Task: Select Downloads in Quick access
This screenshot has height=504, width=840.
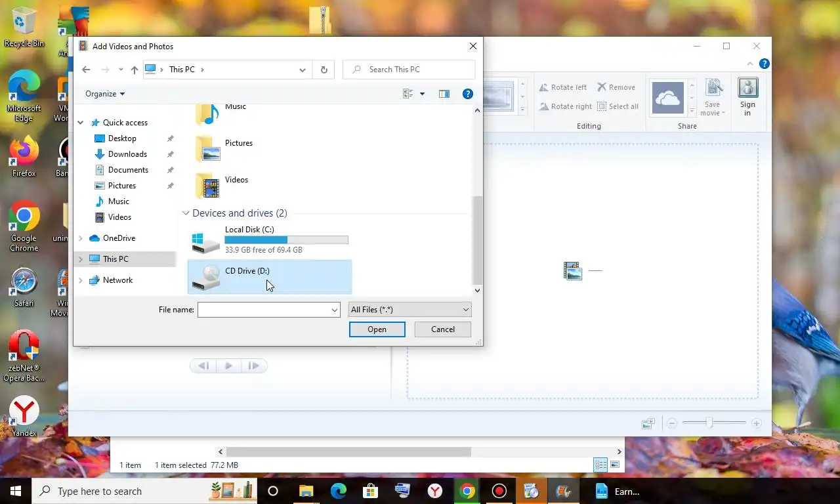Action: [127, 154]
